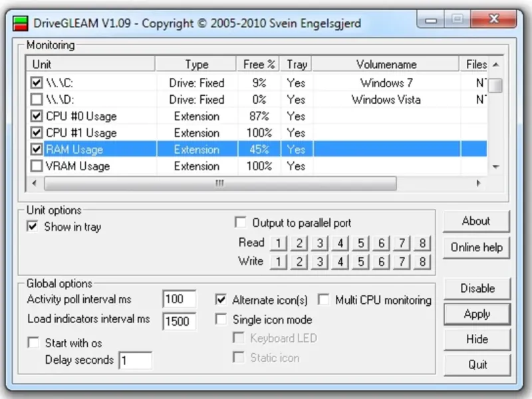
Task: Open Online help
Action: coord(476,247)
